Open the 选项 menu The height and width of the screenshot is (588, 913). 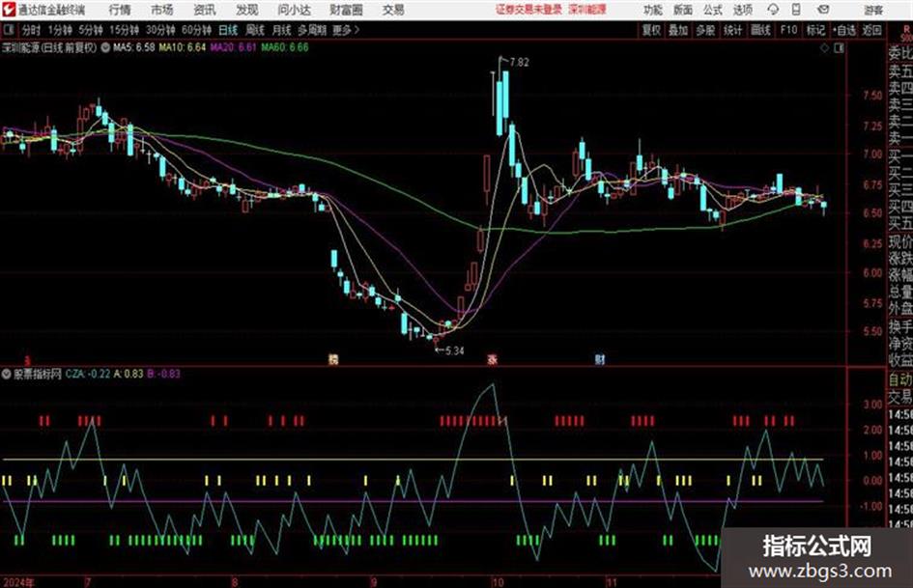(742, 10)
